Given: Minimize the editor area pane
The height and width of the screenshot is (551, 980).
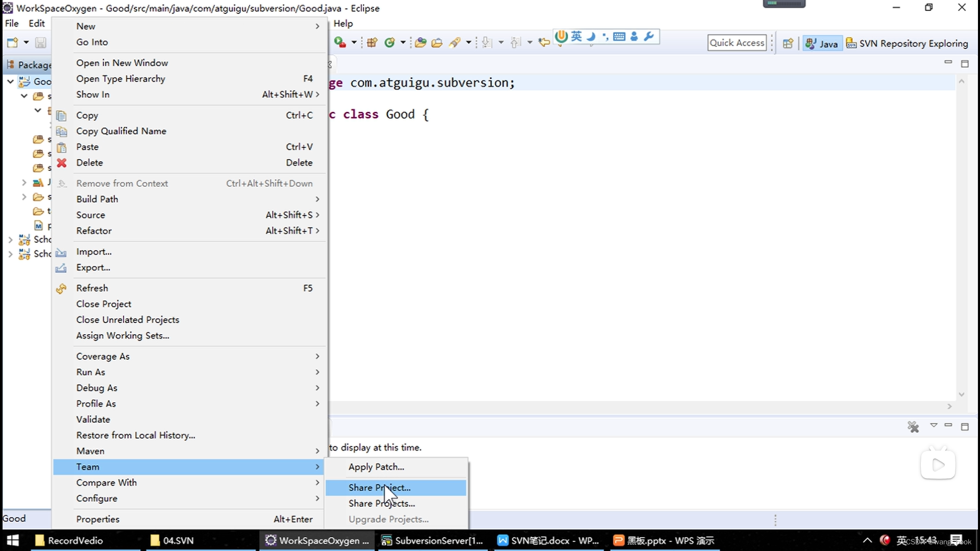Looking at the screenshot, I should (948, 62).
